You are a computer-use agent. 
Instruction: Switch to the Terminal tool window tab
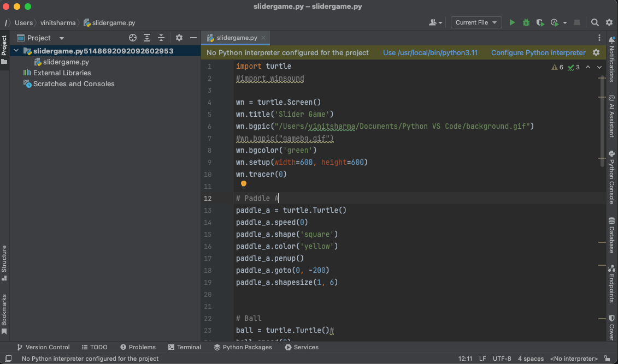(x=185, y=347)
